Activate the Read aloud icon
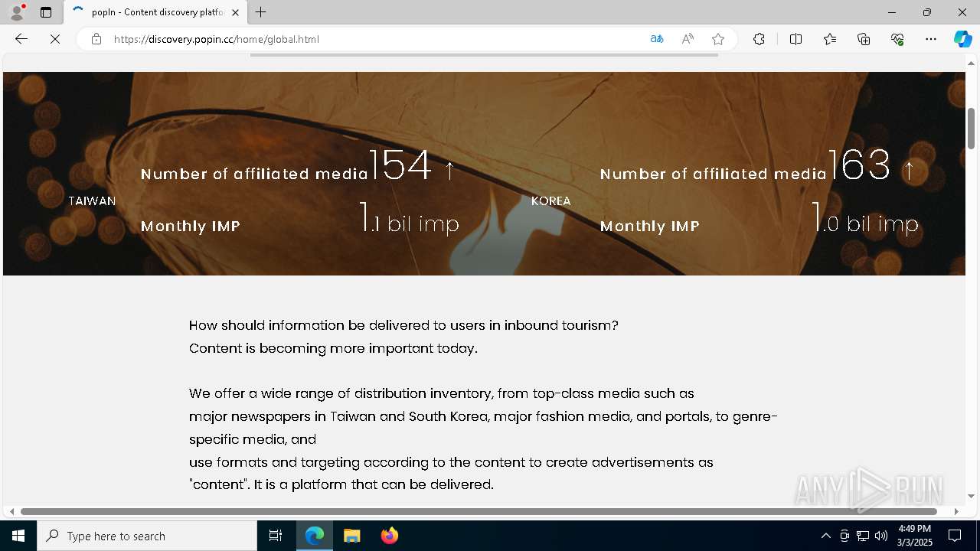 tap(688, 39)
